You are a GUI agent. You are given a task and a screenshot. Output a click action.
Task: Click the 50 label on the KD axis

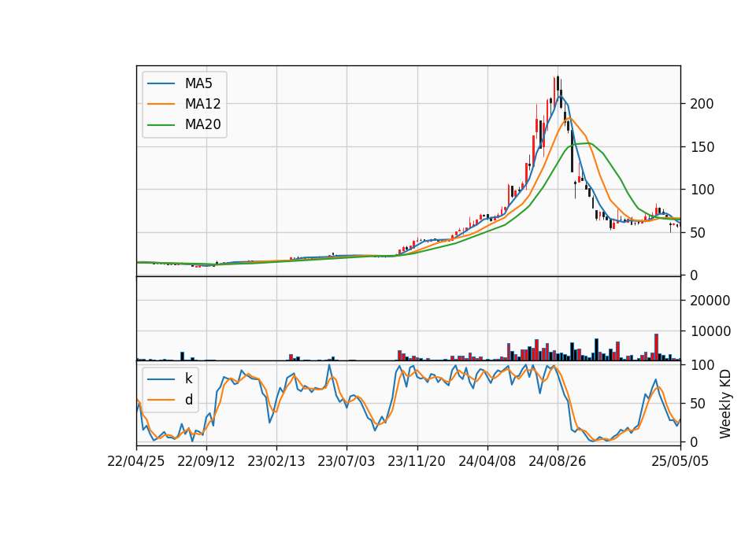pos(699,404)
